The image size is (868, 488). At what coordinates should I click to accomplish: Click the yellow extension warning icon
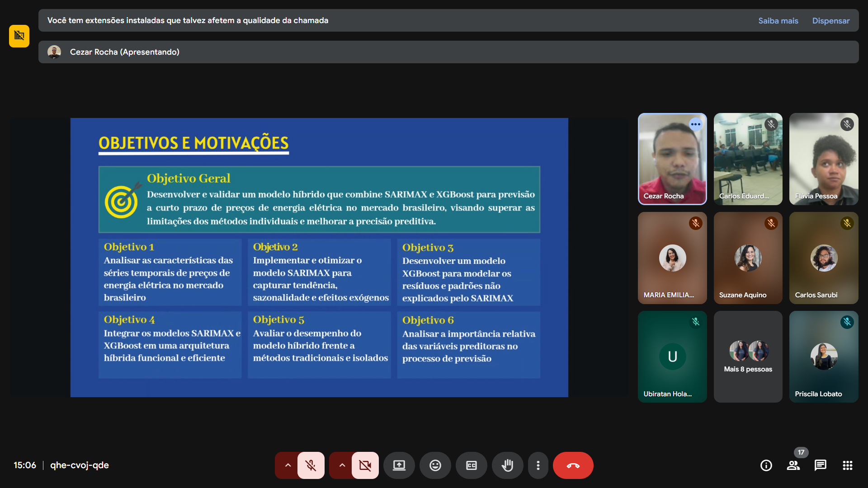19,36
